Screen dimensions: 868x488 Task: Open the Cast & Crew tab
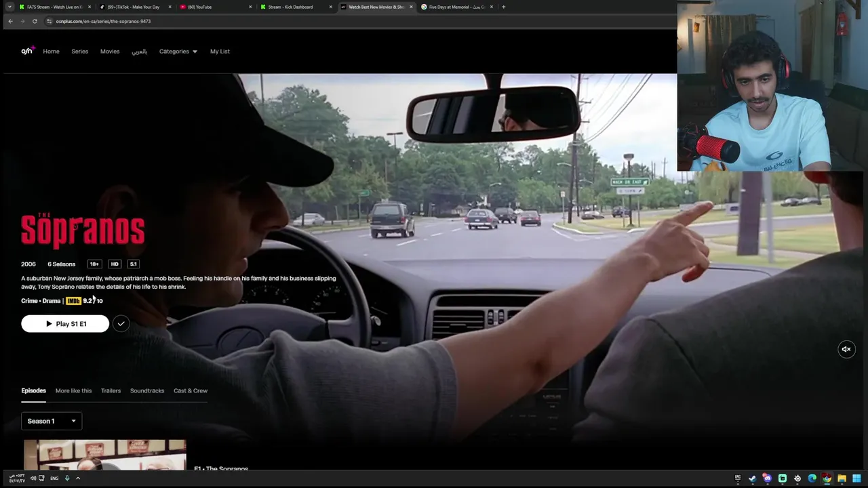191,390
